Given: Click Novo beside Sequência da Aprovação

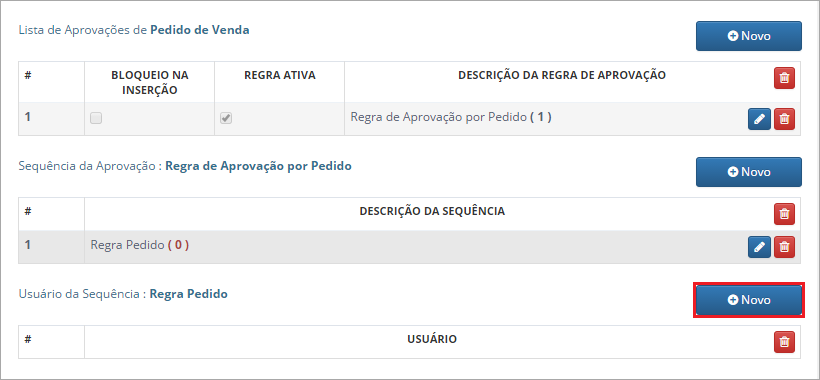Looking at the screenshot, I should pyautogui.click(x=748, y=172).
